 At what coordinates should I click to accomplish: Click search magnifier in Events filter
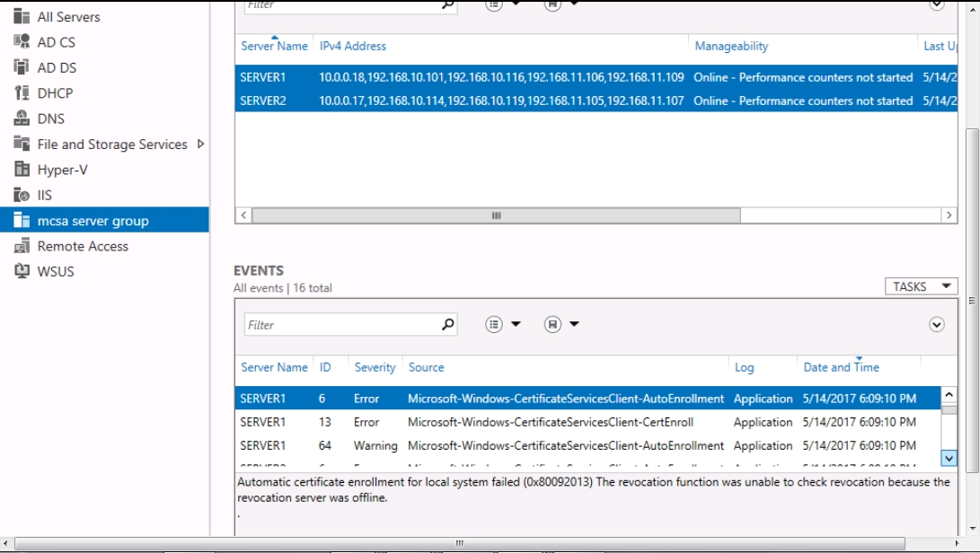coord(447,324)
